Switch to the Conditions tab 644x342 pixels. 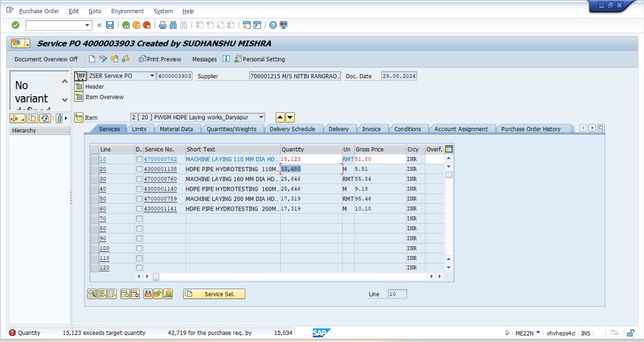(408, 129)
